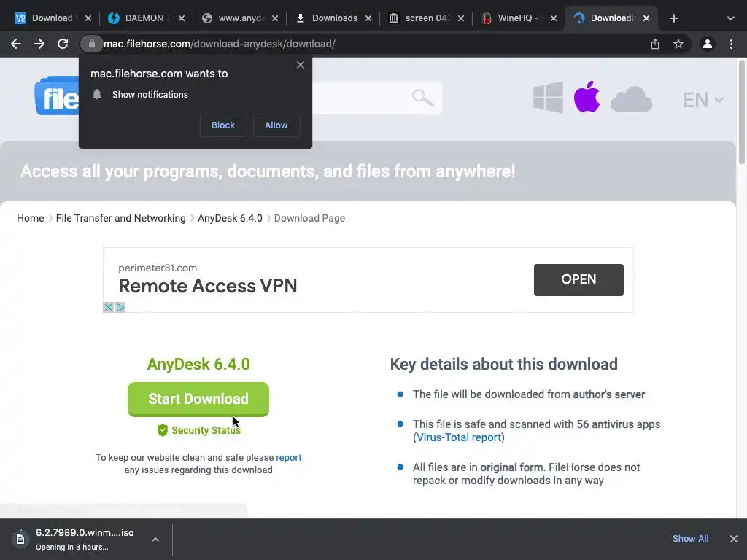Select the Apple Mac platform icon
The image size is (747, 560).
tap(587, 98)
